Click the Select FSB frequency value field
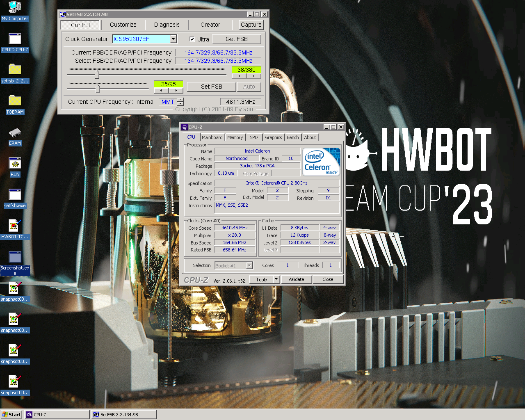Viewport: 525px width, 420px height. (x=218, y=61)
